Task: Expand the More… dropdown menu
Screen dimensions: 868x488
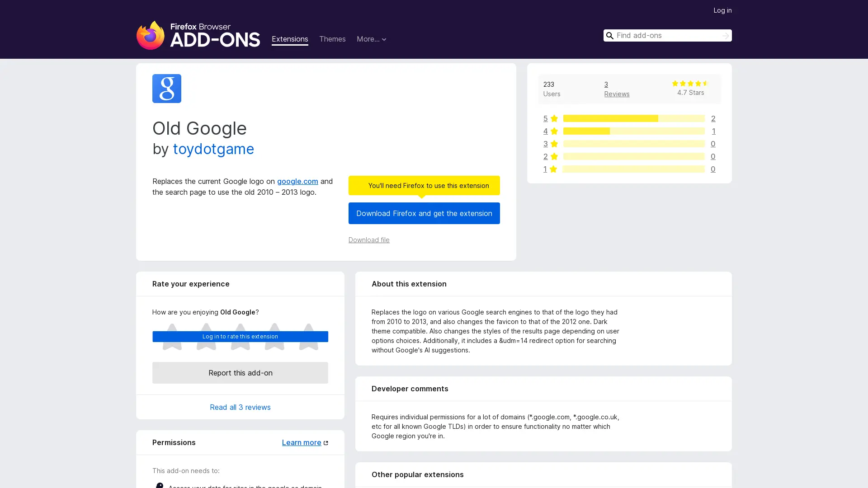Action: coord(371,39)
